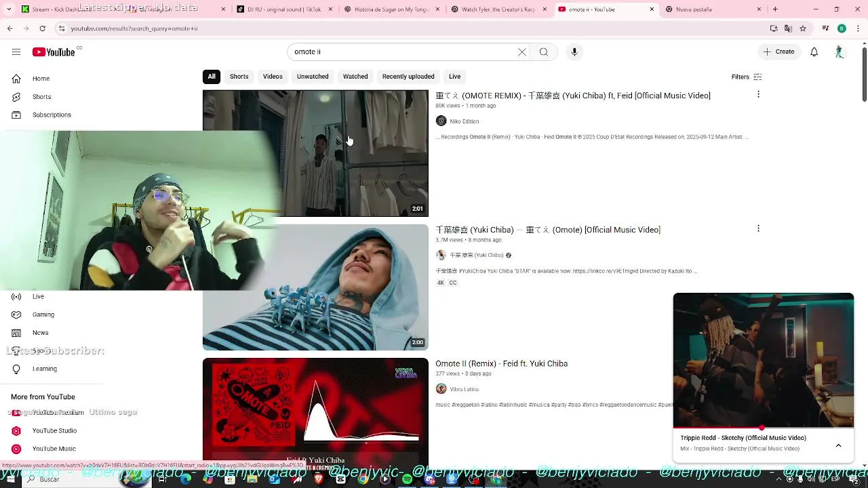Go to the YouTube logo home link
This screenshot has width=868, height=488.
coord(54,52)
